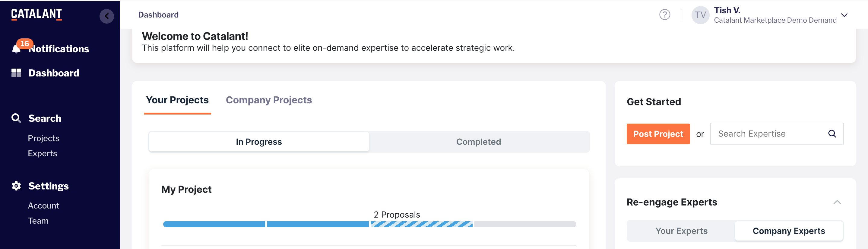The height and width of the screenshot is (249, 868).
Task: Switch to Completed projects
Action: click(478, 142)
